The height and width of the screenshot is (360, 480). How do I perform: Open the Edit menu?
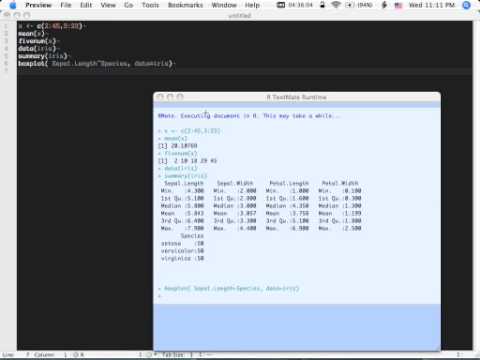click(86, 5)
